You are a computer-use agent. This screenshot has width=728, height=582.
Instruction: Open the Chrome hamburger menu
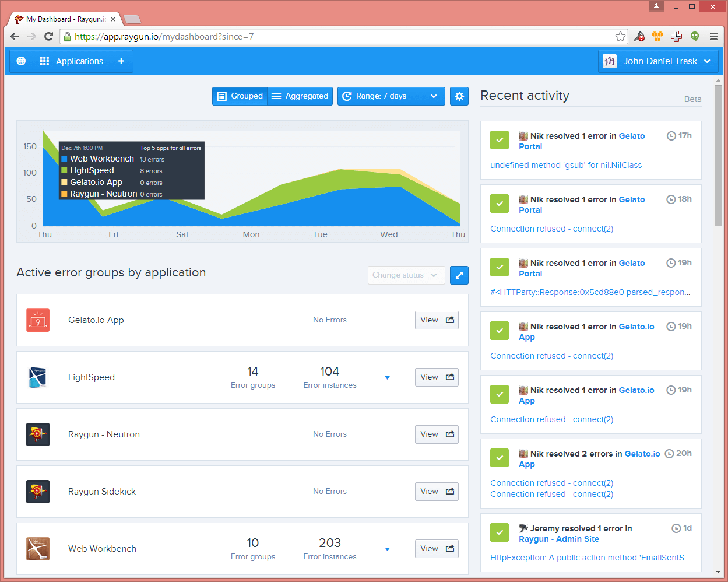[713, 36]
